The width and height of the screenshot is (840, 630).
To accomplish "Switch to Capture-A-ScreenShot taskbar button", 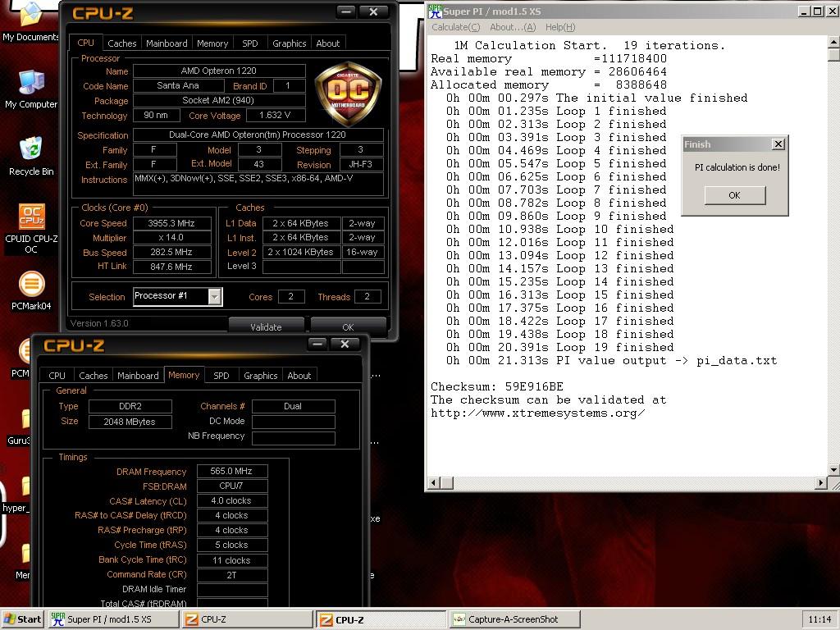I will click(x=515, y=619).
